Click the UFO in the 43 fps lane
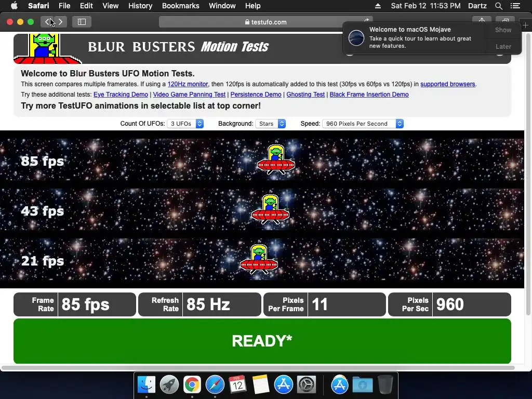 [x=270, y=210]
